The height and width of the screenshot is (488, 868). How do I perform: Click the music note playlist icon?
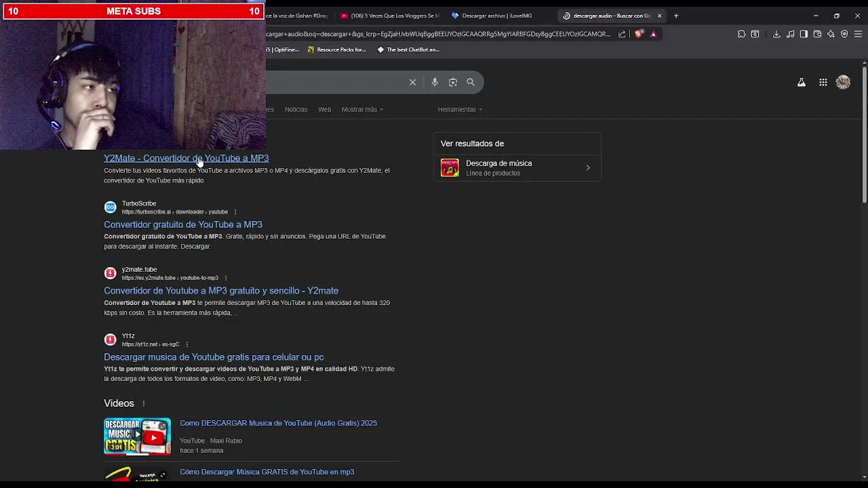790,34
